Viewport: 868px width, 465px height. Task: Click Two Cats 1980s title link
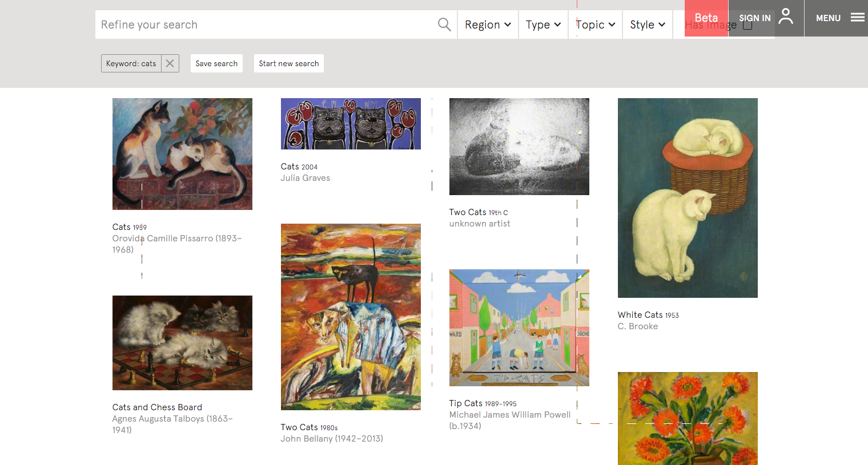[x=309, y=427]
